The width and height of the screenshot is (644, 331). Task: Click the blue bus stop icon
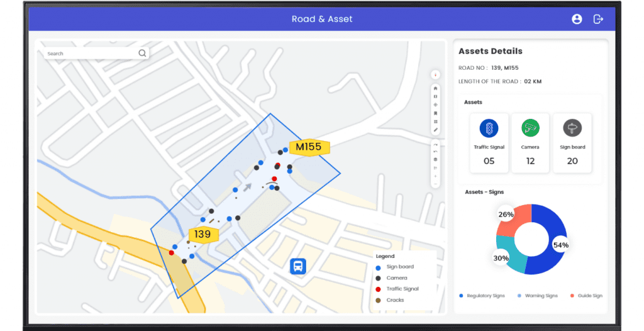[x=298, y=266]
